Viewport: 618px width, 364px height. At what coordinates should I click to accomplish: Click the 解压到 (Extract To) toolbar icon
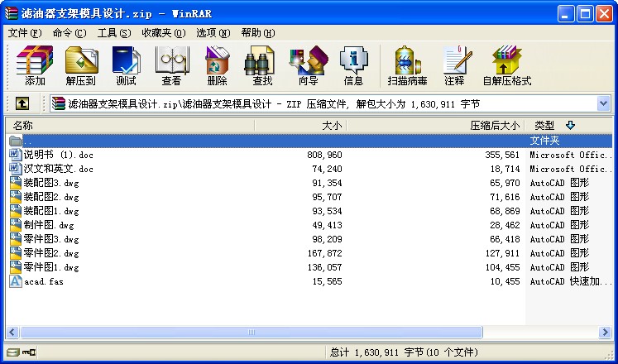tap(81, 60)
